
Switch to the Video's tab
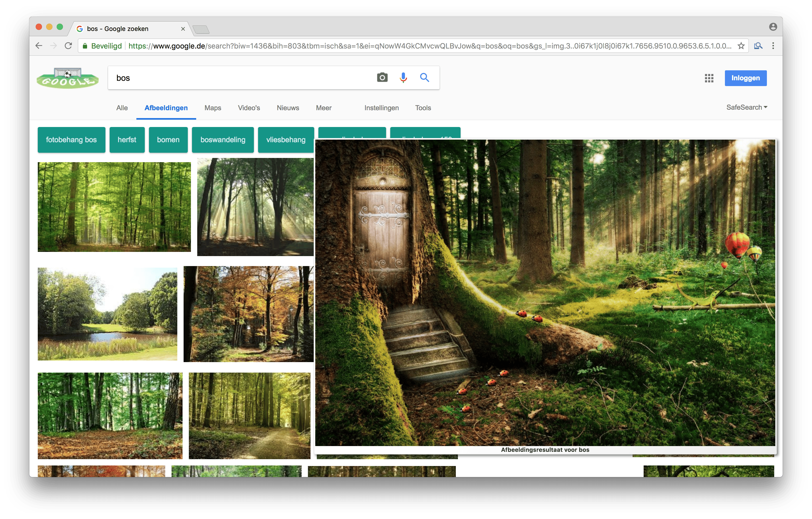pyautogui.click(x=249, y=108)
